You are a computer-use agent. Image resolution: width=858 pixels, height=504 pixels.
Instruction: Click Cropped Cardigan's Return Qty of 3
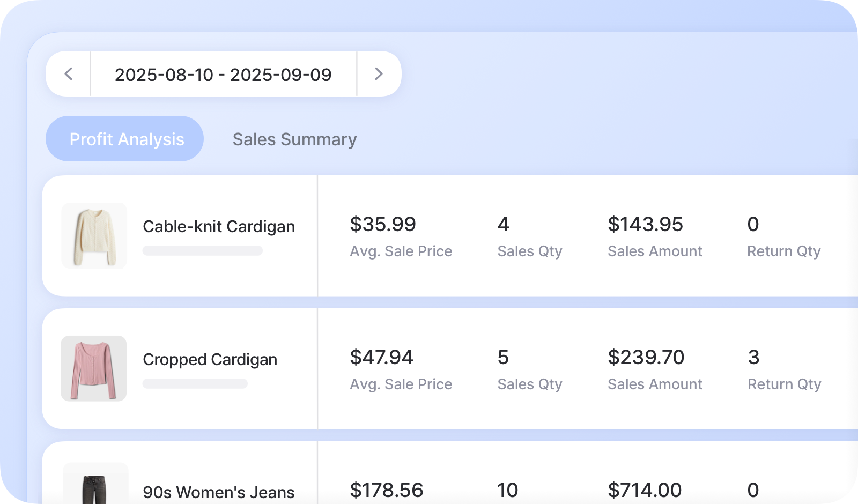tap(753, 357)
